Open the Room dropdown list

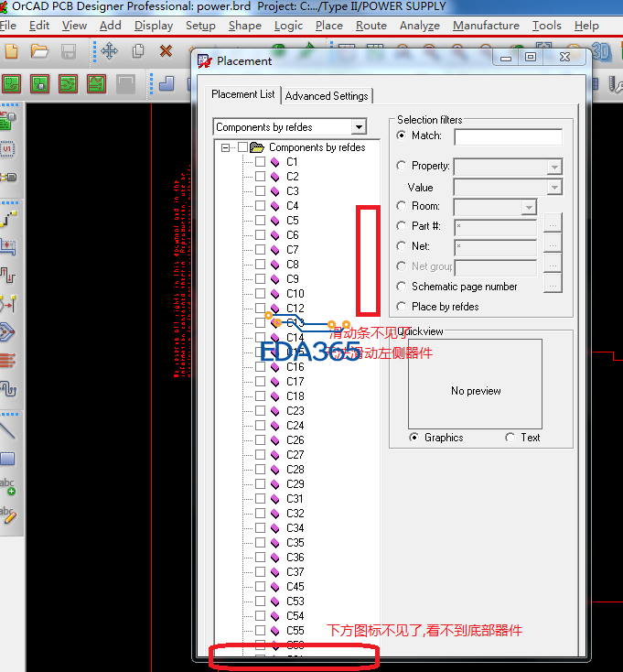pyautogui.click(x=529, y=208)
